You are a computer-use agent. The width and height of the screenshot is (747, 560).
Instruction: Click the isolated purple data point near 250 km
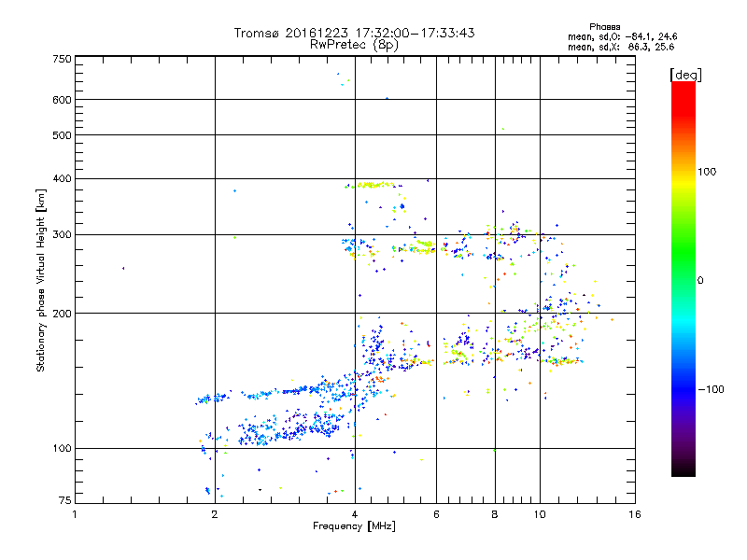(123, 269)
